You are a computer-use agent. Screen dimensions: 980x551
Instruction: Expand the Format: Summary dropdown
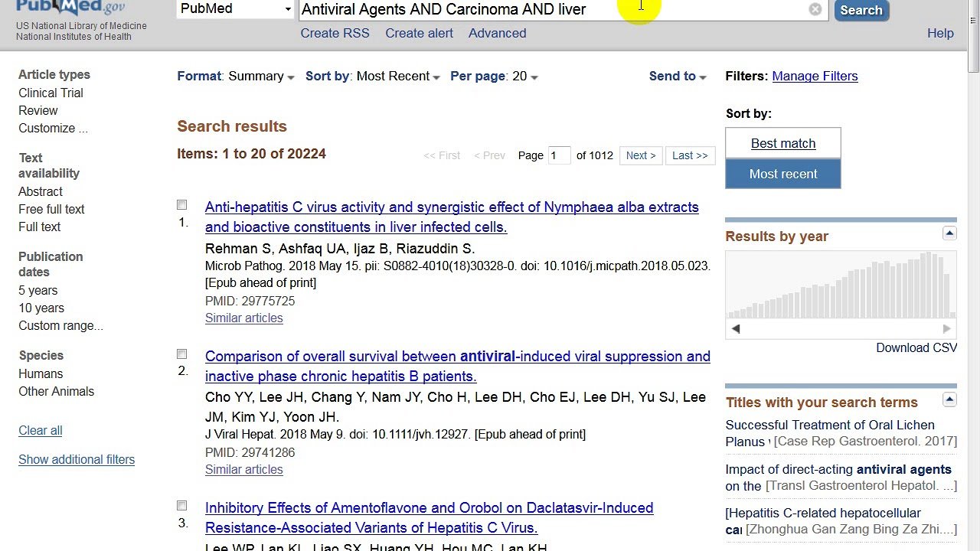point(236,77)
